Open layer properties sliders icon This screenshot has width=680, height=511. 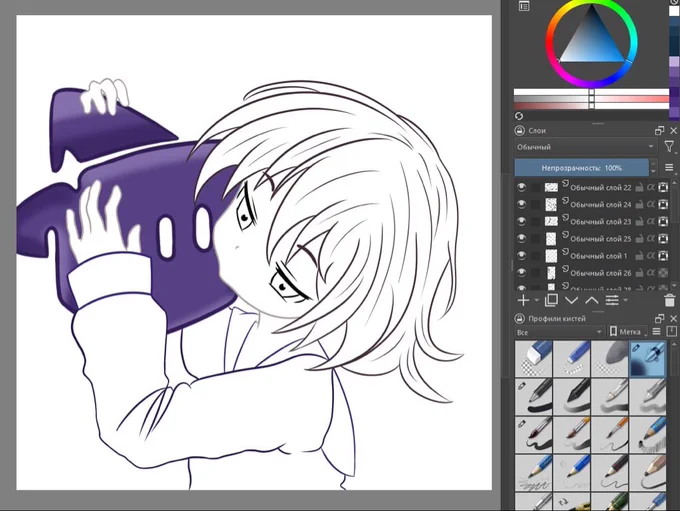point(612,300)
